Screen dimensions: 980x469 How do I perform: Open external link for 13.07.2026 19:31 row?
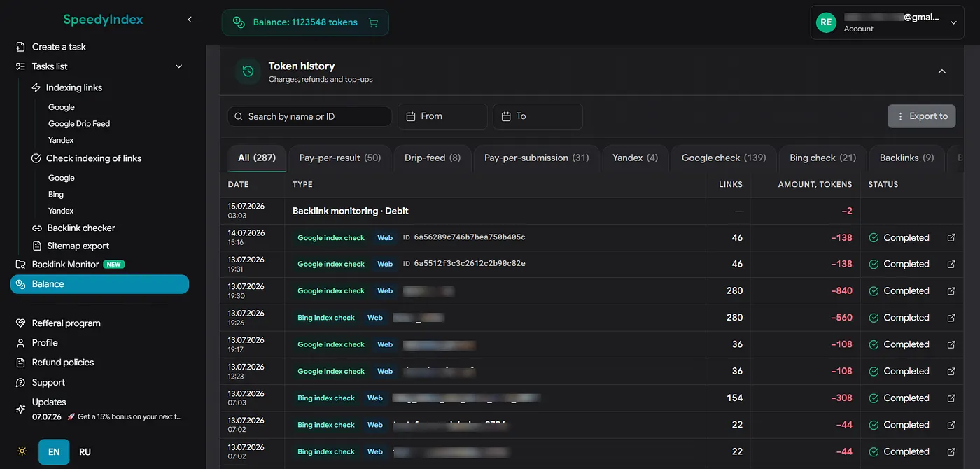[951, 264]
